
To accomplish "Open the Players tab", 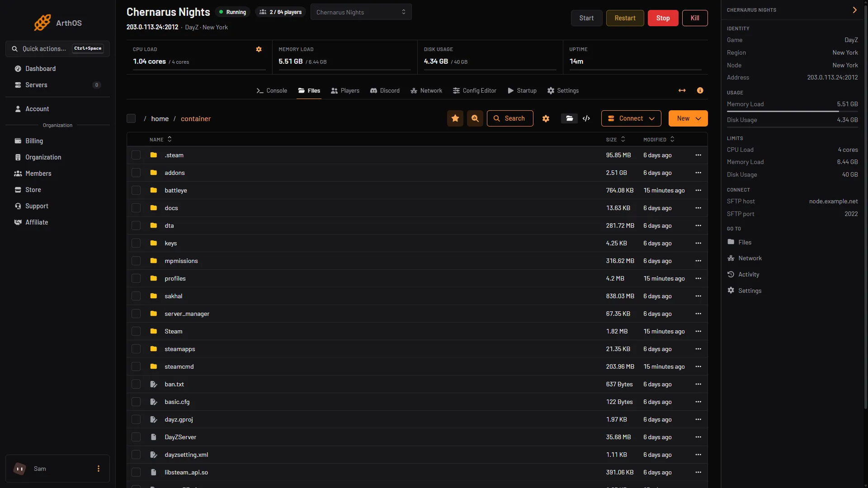I will coord(345,90).
